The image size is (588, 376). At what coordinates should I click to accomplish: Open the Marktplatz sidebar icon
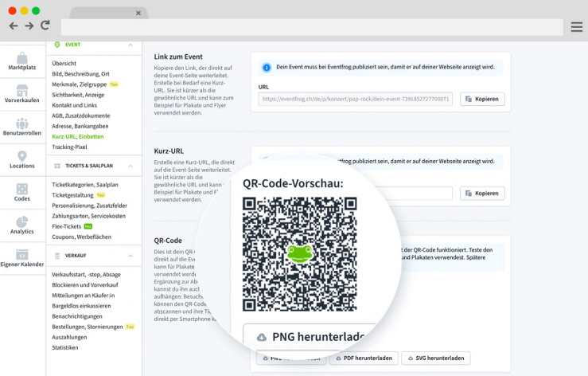tap(22, 58)
